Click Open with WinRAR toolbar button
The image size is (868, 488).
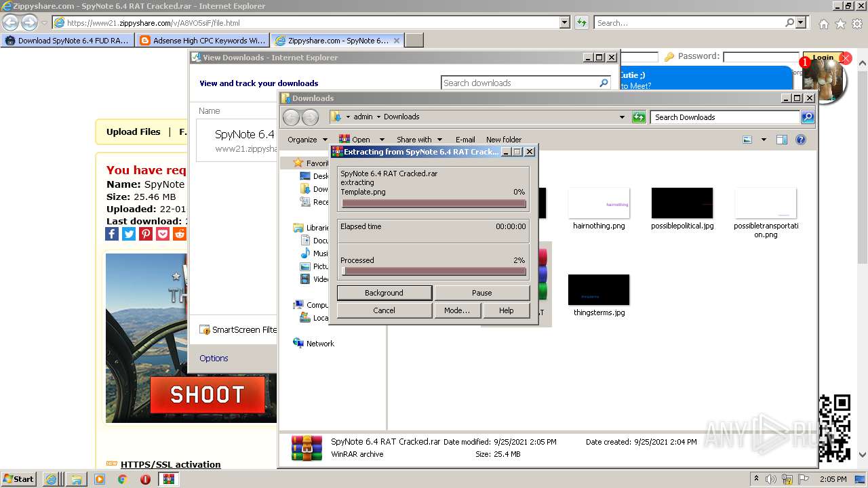[355, 140]
